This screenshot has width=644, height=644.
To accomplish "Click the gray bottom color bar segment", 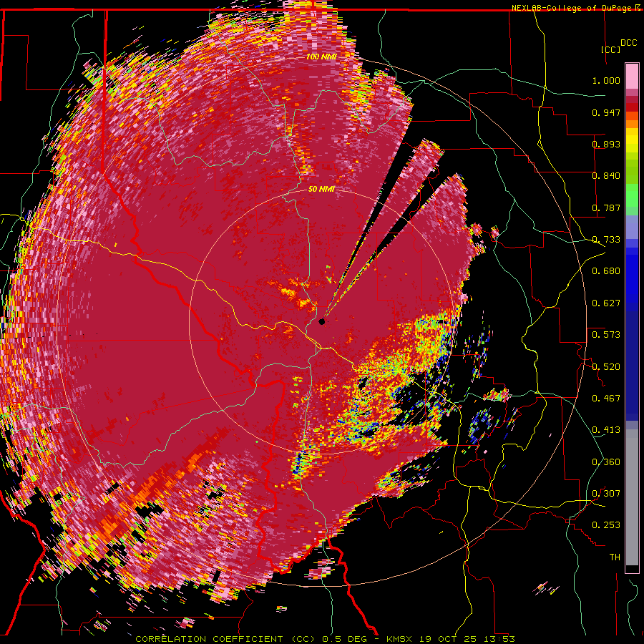I will 632,498.
